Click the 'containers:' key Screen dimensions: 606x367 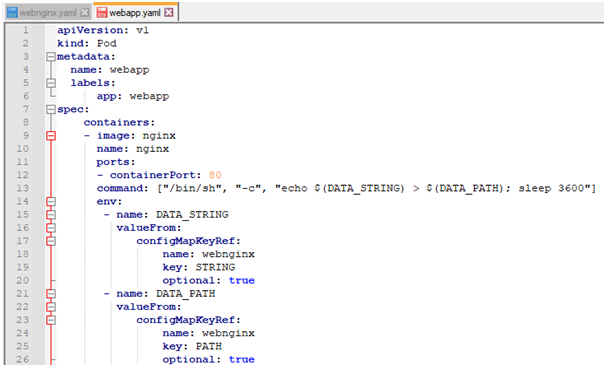pyautogui.click(x=119, y=122)
